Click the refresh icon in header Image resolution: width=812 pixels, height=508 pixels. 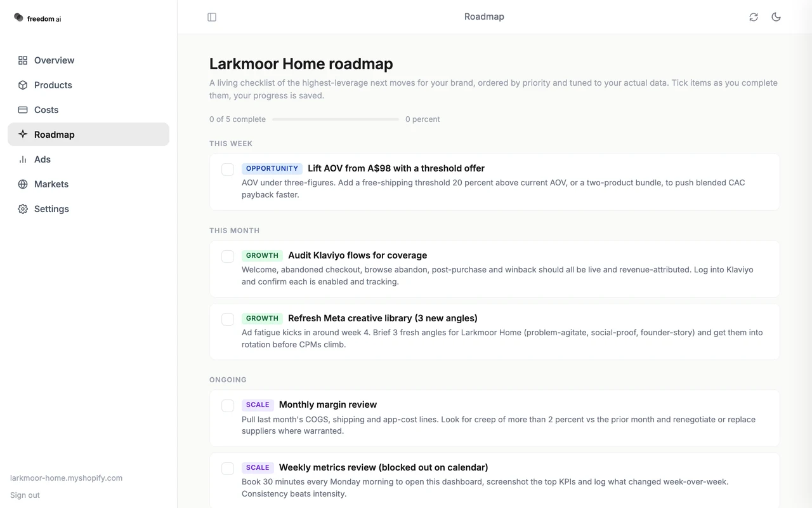(754, 17)
